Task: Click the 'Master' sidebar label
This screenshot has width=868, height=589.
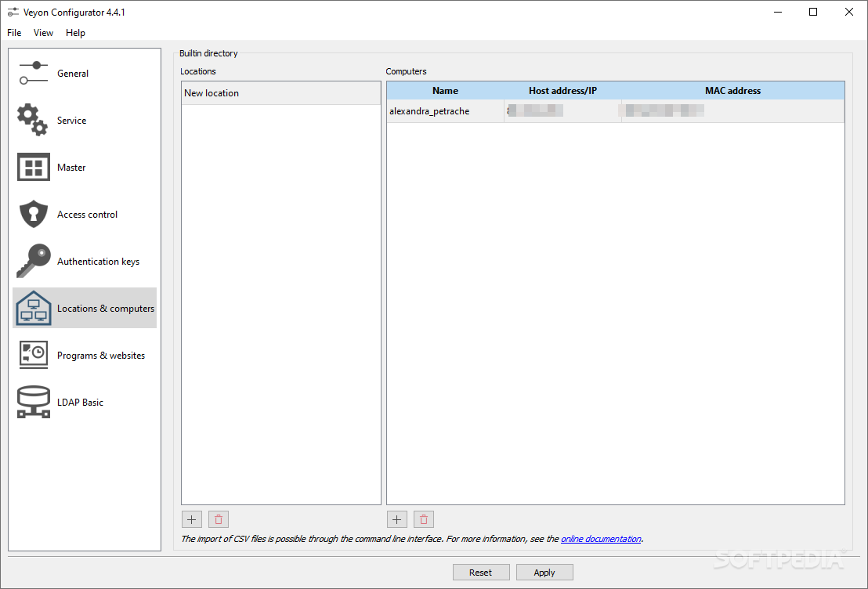Action: pos(71,168)
